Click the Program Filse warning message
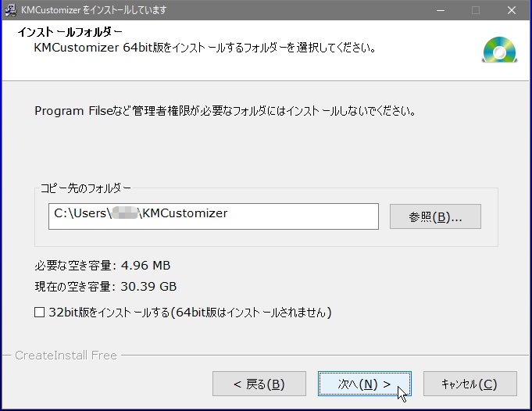The image size is (532, 411). [224, 111]
